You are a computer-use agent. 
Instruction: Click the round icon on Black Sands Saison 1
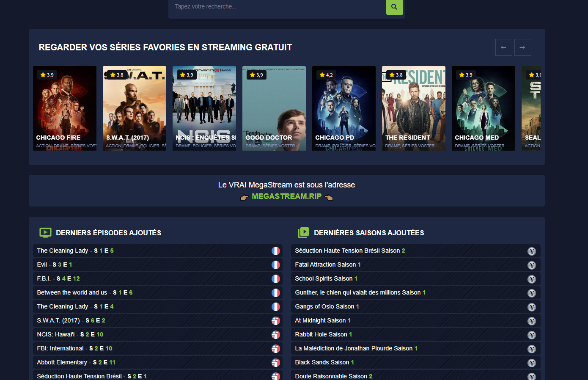532,363
